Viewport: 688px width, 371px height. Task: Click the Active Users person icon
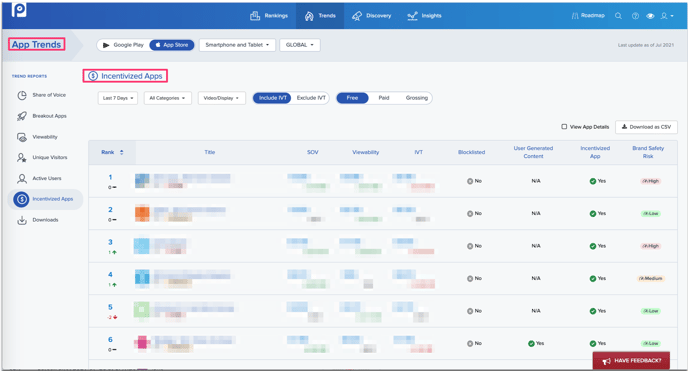pos(22,178)
